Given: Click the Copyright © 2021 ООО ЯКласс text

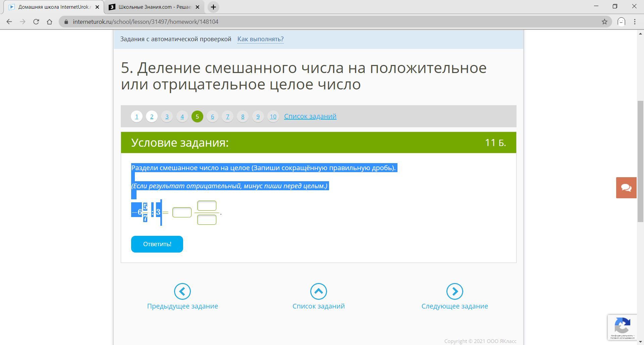Looking at the screenshot, I should click(x=480, y=341).
